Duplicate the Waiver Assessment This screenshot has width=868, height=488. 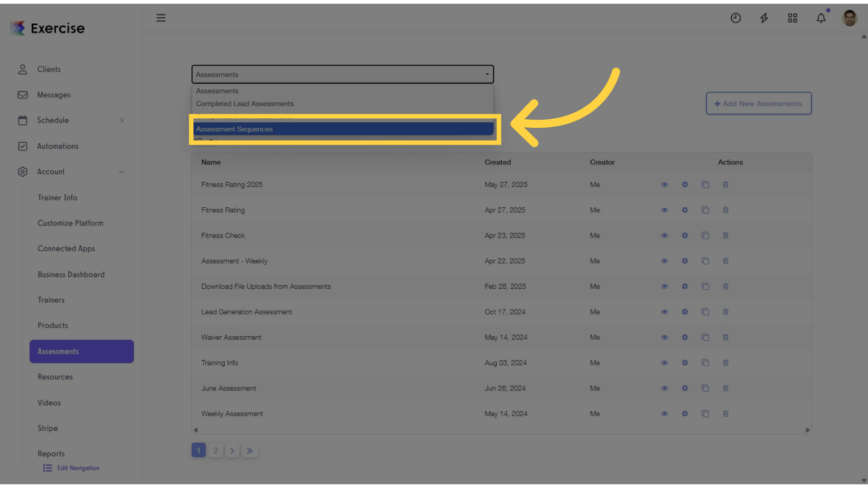(705, 337)
